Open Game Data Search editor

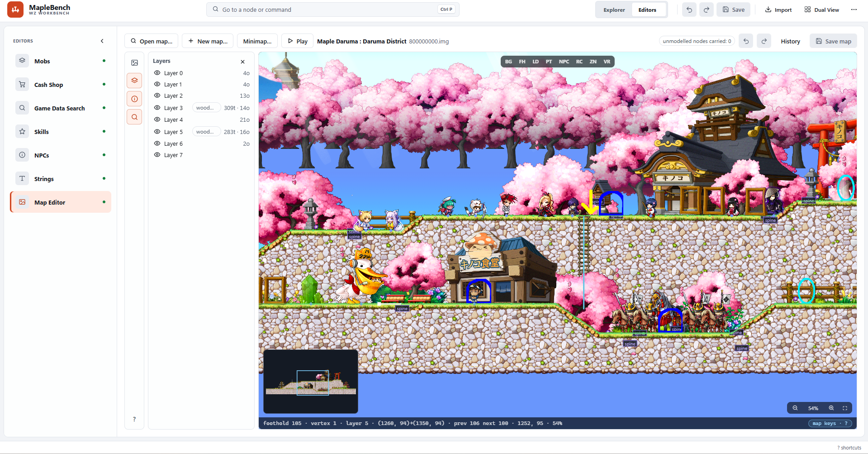click(x=61, y=108)
